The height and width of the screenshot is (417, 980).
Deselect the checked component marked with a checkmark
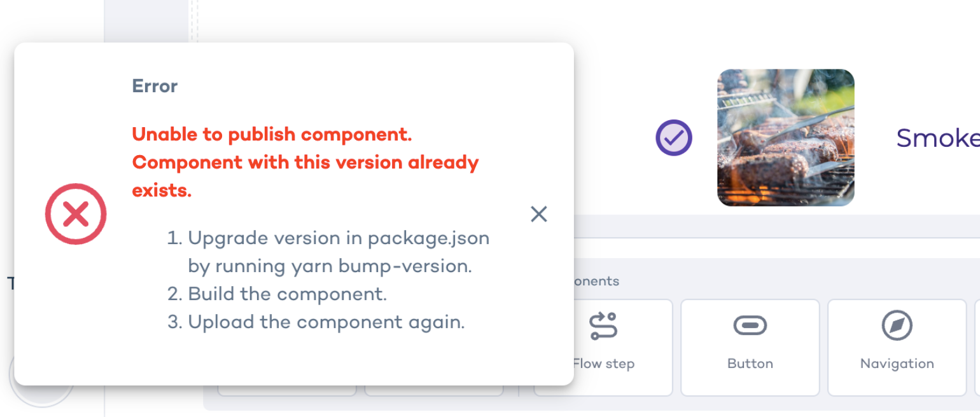pos(673,137)
